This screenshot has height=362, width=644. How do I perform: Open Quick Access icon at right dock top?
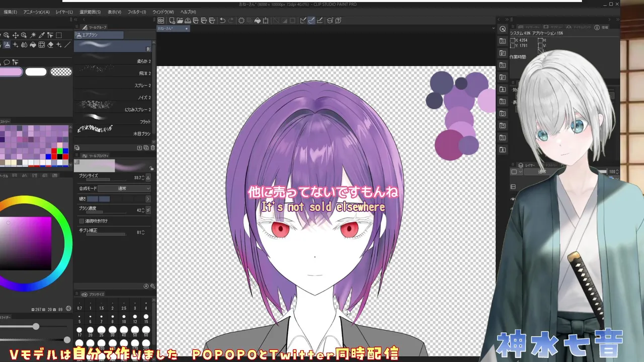click(503, 29)
